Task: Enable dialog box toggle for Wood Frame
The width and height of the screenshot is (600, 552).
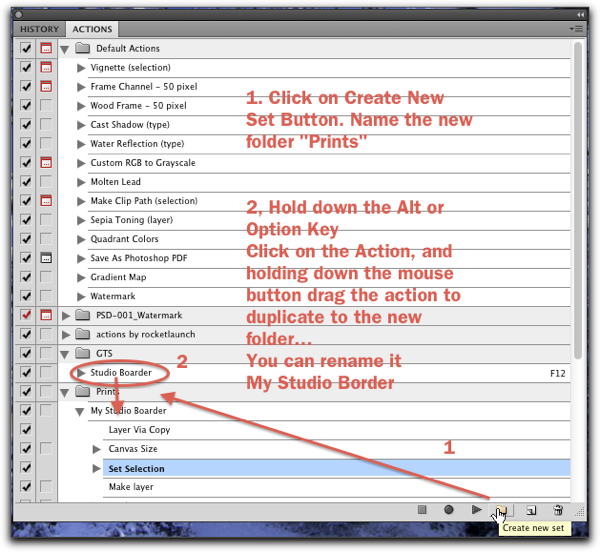Action: [x=46, y=105]
